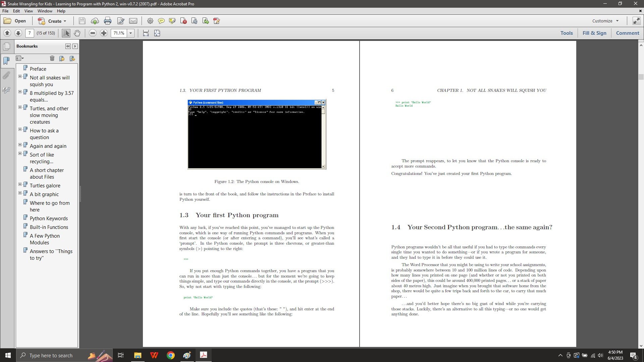
Task: Toggle the Bookmarks navigation pane button
Action: click(6, 61)
